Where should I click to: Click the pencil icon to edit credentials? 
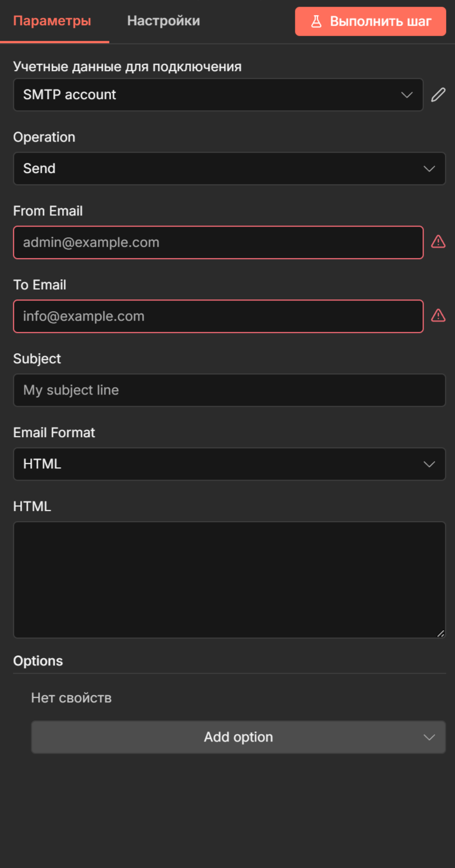point(438,95)
